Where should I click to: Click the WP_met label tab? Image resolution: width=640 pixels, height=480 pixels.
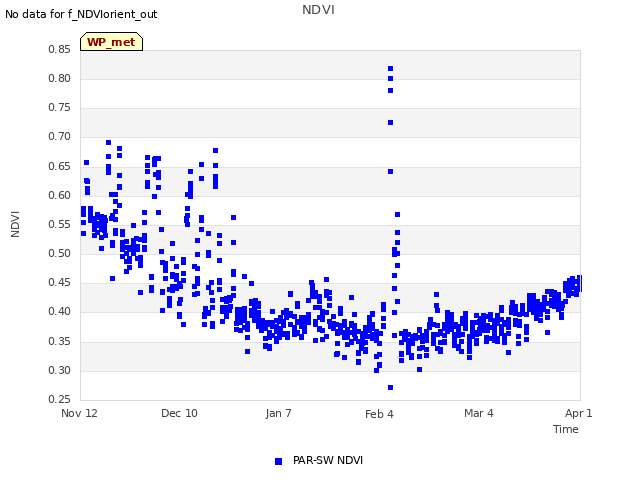click(x=111, y=42)
